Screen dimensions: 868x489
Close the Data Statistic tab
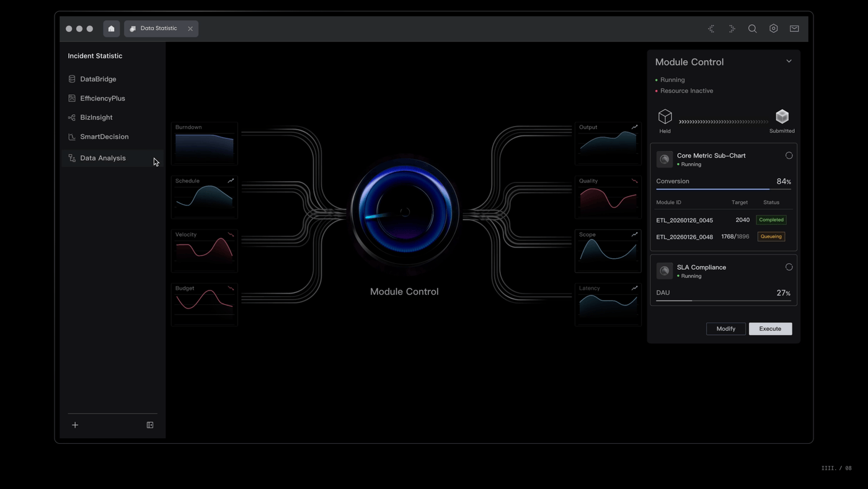190,29
